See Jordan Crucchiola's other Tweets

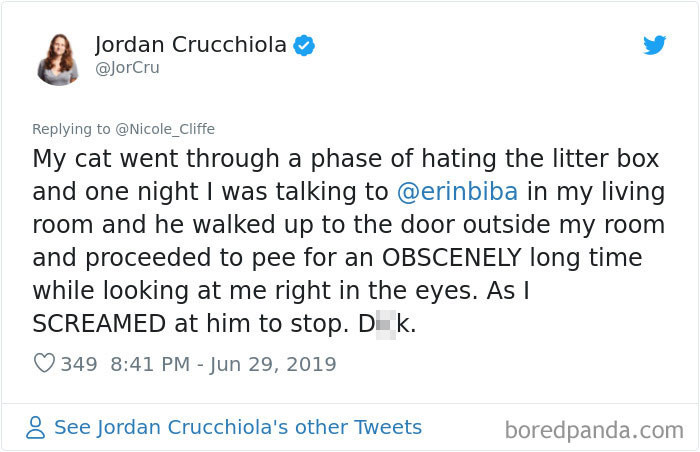pos(238,427)
